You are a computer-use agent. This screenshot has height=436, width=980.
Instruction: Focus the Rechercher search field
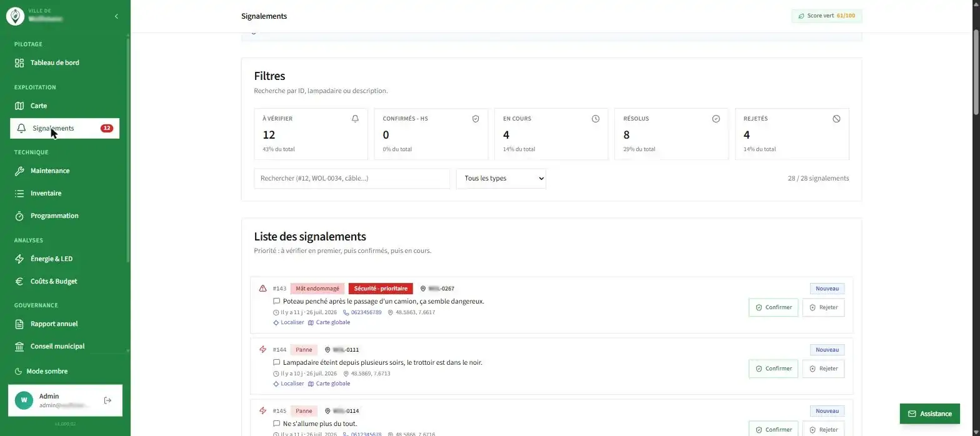point(352,178)
